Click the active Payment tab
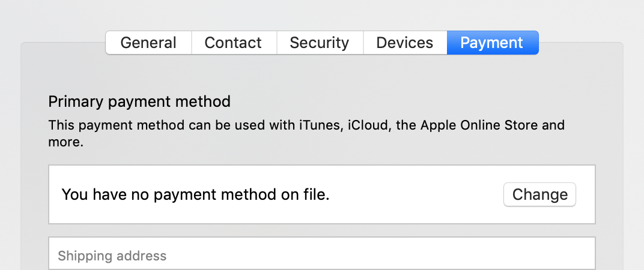 coord(491,43)
